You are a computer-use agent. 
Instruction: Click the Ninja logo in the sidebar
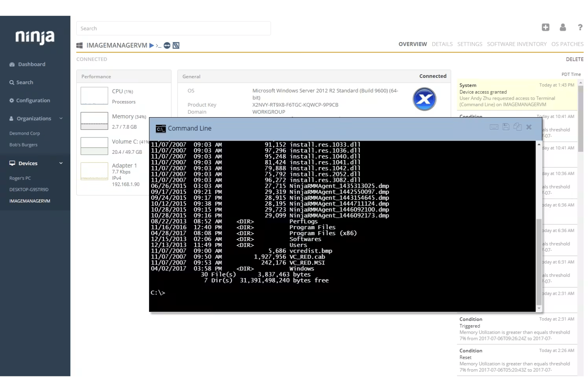tap(35, 37)
